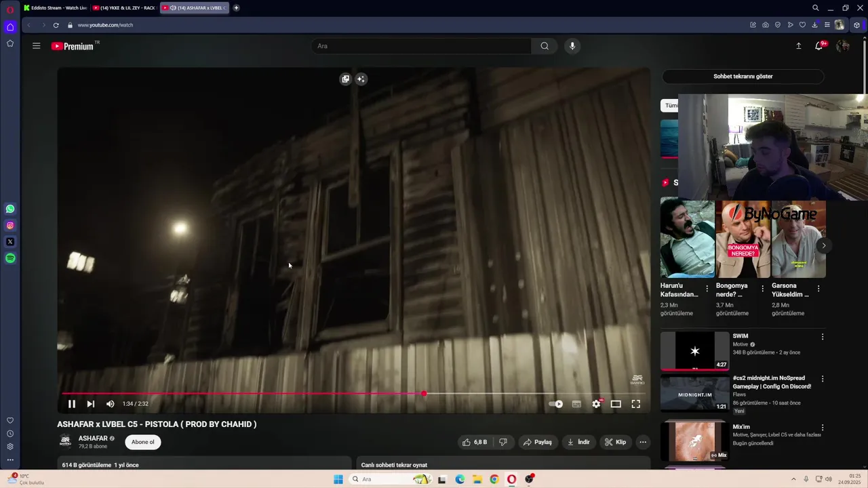Seek using the video progress bar
This screenshot has width=868, height=488.
pyautogui.click(x=353, y=393)
